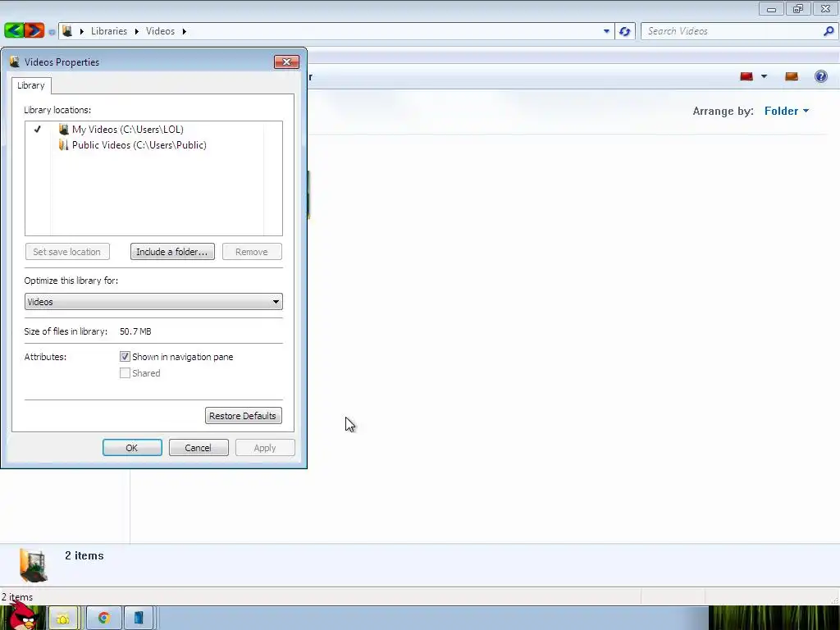Click the 50.7 MB library size value
Viewport: 840px width, 630px height.
135,331
